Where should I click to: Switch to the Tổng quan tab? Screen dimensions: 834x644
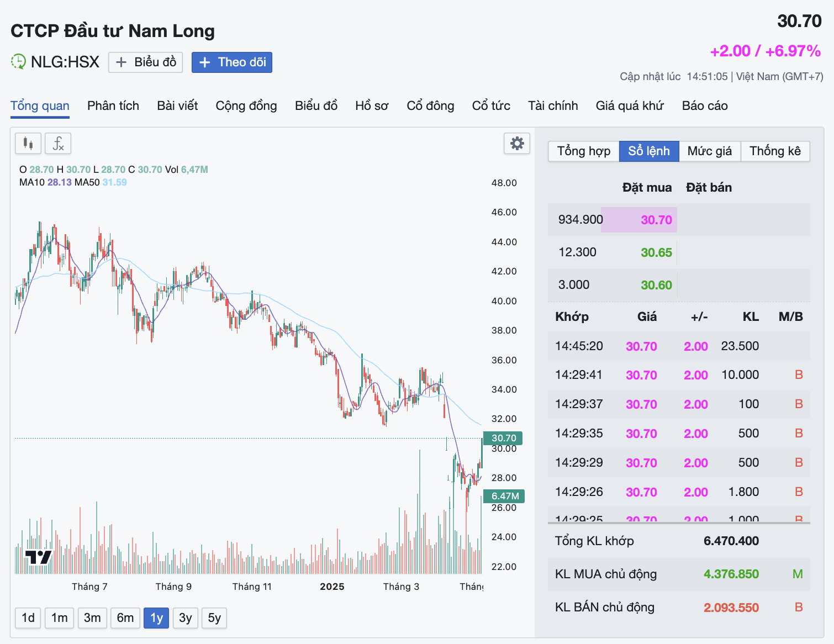pos(40,106)
